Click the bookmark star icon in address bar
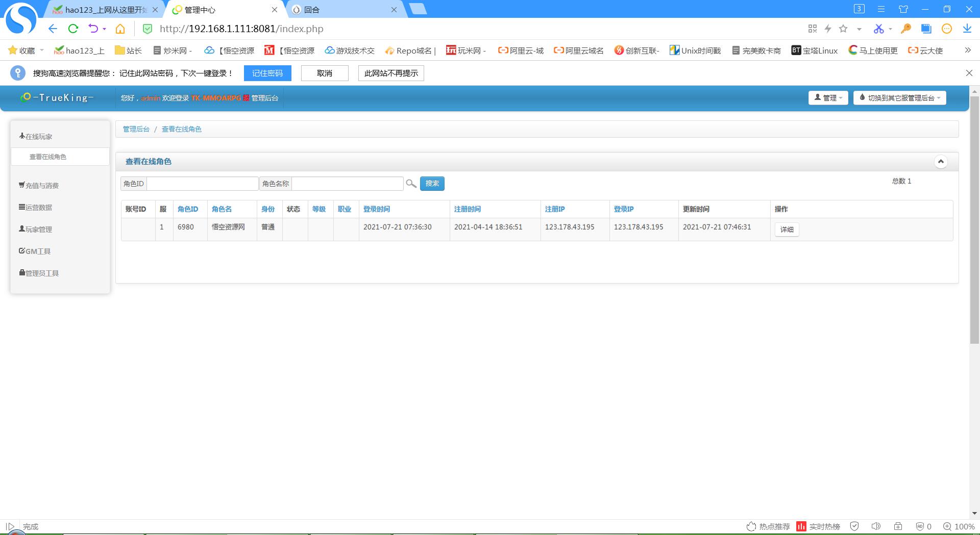980x535 pixels. pos(843,29)
